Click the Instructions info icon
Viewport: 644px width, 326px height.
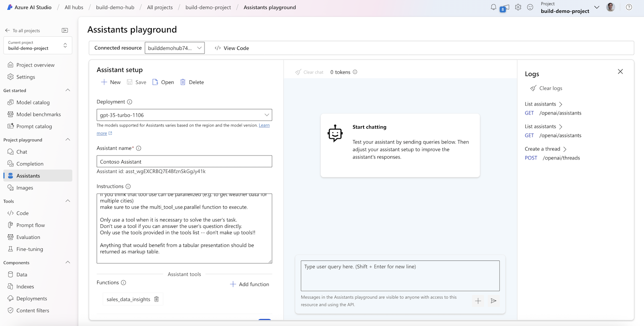pos(128,187)
